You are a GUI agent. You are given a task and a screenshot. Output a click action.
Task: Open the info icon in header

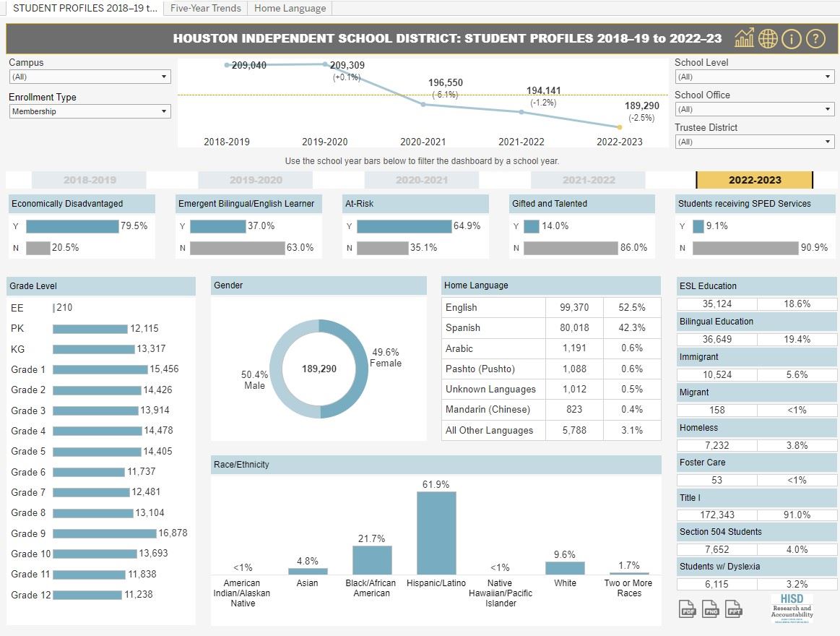792,38
